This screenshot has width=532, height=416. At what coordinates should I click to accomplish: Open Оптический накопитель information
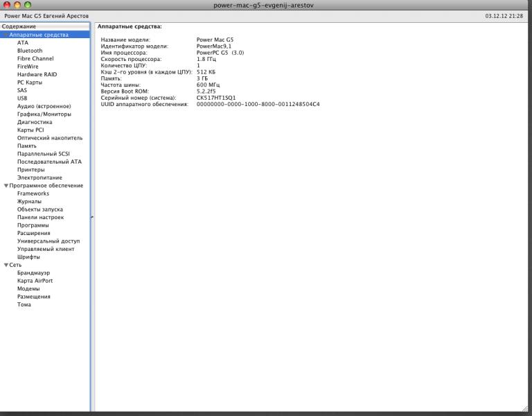click(50, 138)
